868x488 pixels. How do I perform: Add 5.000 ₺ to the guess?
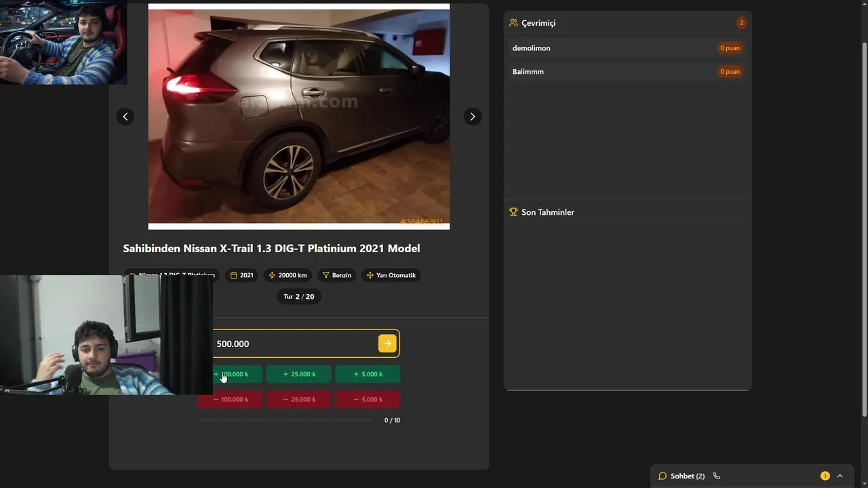click(368, 374)
